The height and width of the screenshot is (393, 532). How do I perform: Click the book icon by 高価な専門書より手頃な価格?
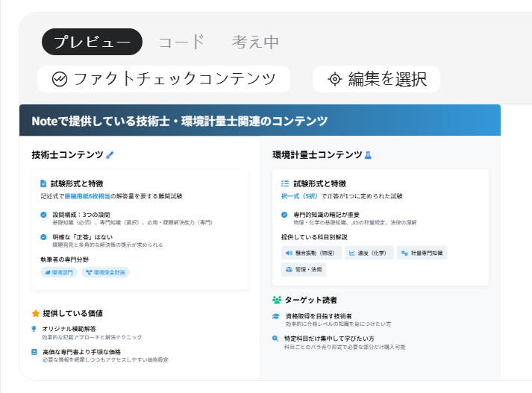34,352
